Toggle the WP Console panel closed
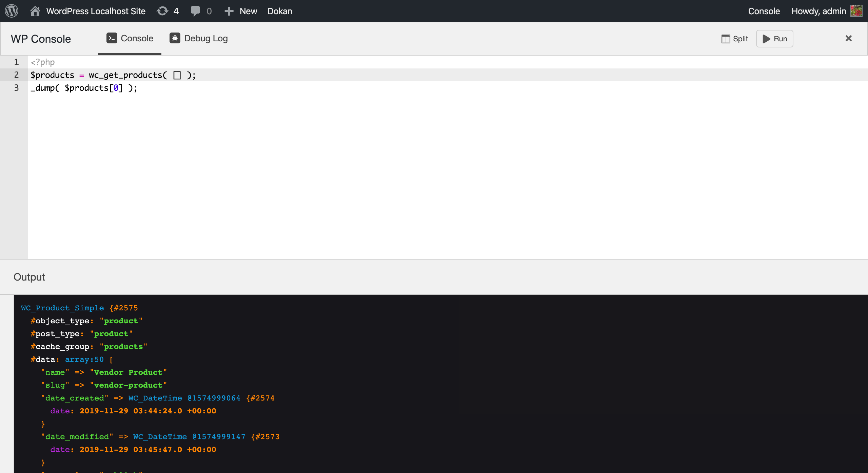The image size is (868, 473). (848, 38)
